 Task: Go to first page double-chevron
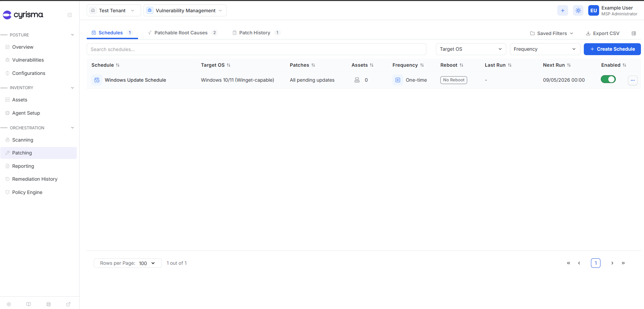point(569,263)
